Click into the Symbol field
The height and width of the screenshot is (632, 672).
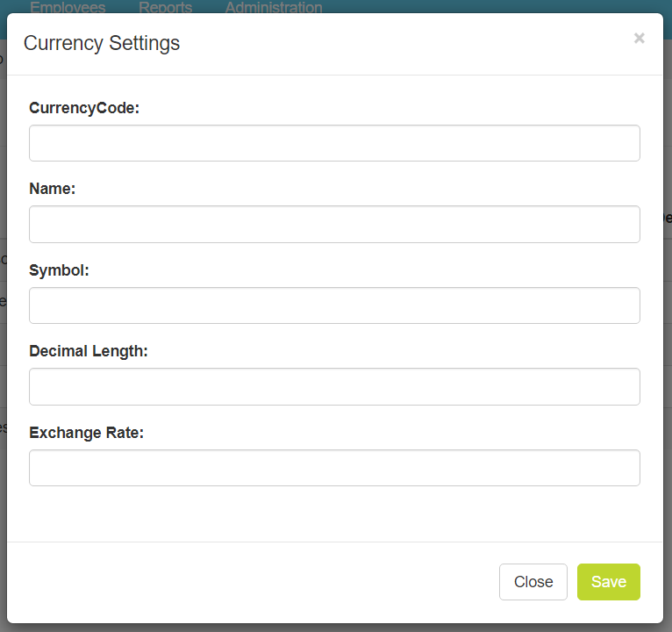pyautogui.click(x=334, y=305)
